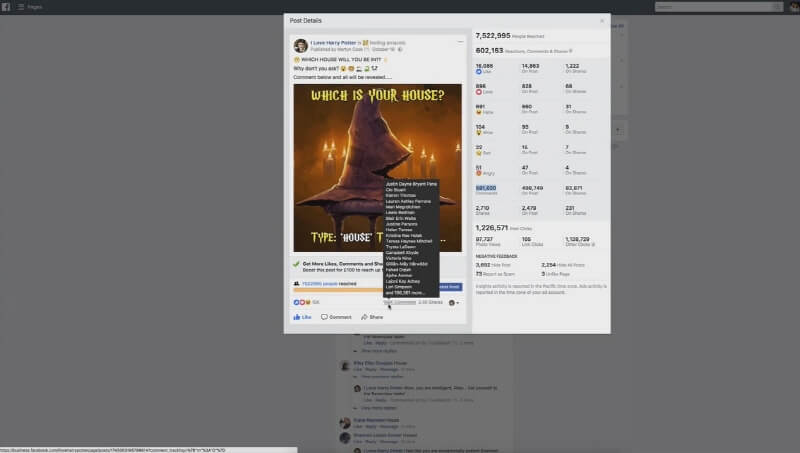Click the reaction icons summary below post
Image resolution: width=800 pixels, height=453 pixels.
click(302, 302)
